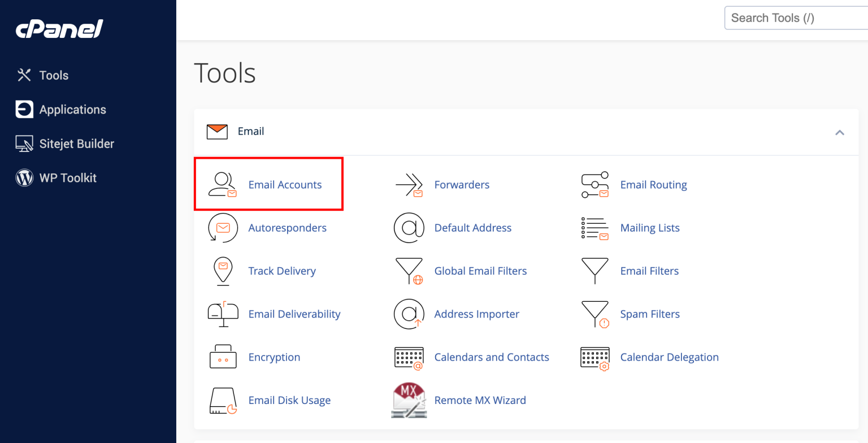
Task: Open the Tools sidebar item
Action: point(54,75)
